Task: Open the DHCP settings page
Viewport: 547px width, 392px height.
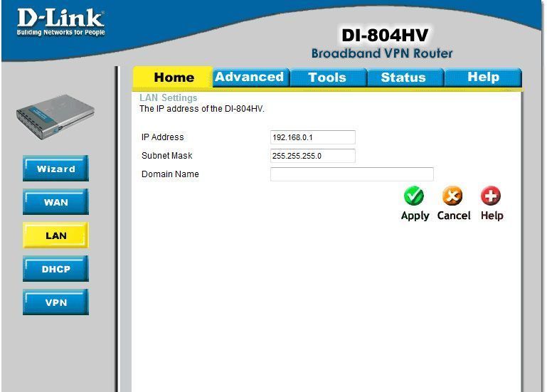Action: click(x=55, y=269)
